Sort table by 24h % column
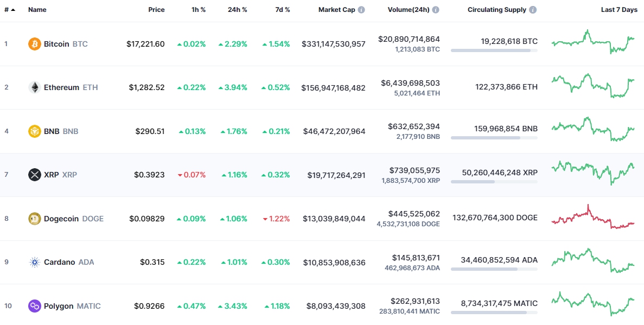This screenshot has height=325, width=644. (238, 10)
